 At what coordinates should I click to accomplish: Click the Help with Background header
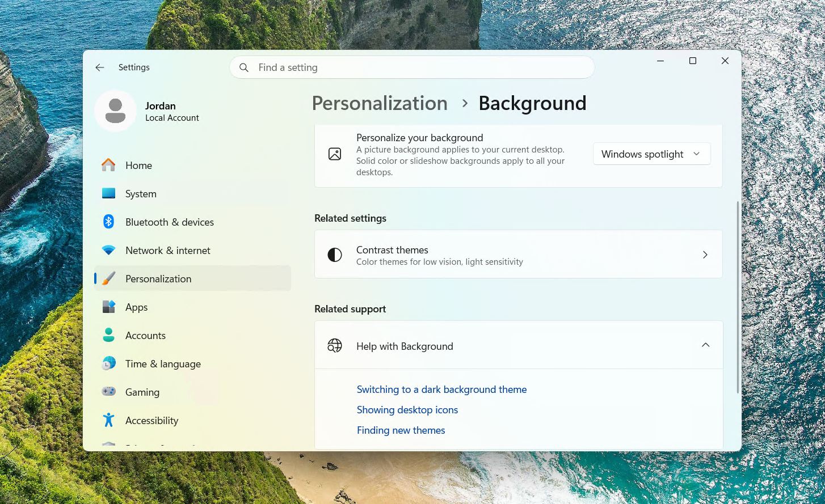click(519, 345)
